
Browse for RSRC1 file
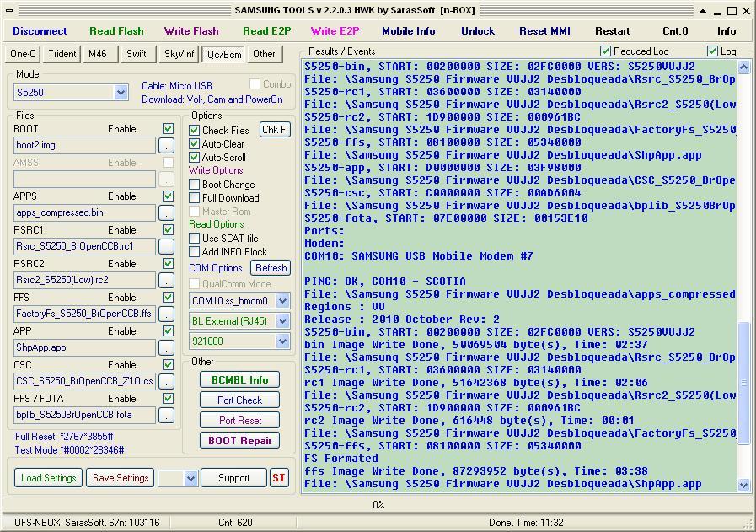[x=166, y=246]
